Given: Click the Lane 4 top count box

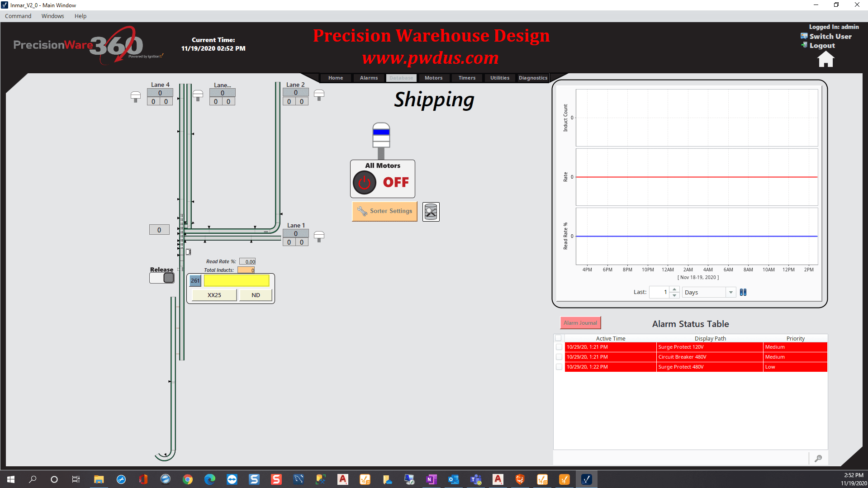Looking at the screenshot, I should coord(160,93).
